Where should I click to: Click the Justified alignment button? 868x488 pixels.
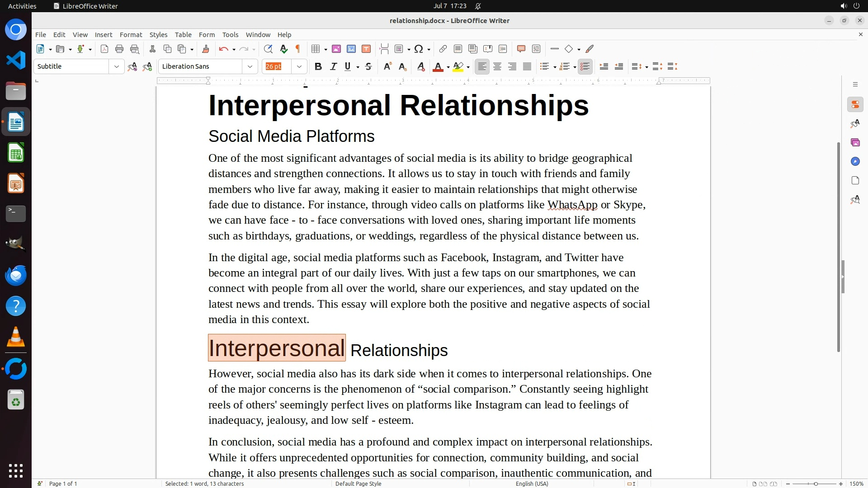527,66
